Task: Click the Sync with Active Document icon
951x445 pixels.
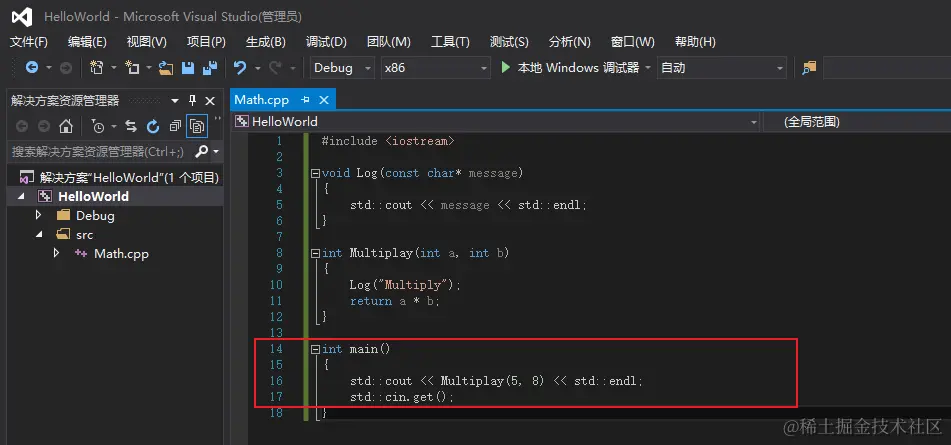Action: [131, 126]
